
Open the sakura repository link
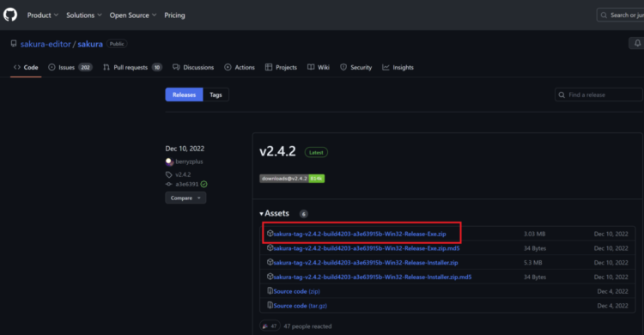90,44
